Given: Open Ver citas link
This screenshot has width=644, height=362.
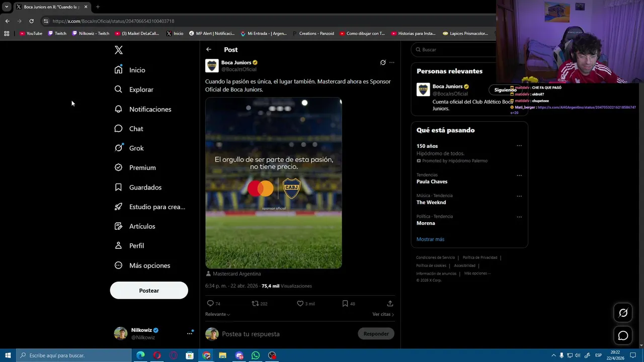Looking at the screenshot, I should pyautogui.click(x=383, y=314).
